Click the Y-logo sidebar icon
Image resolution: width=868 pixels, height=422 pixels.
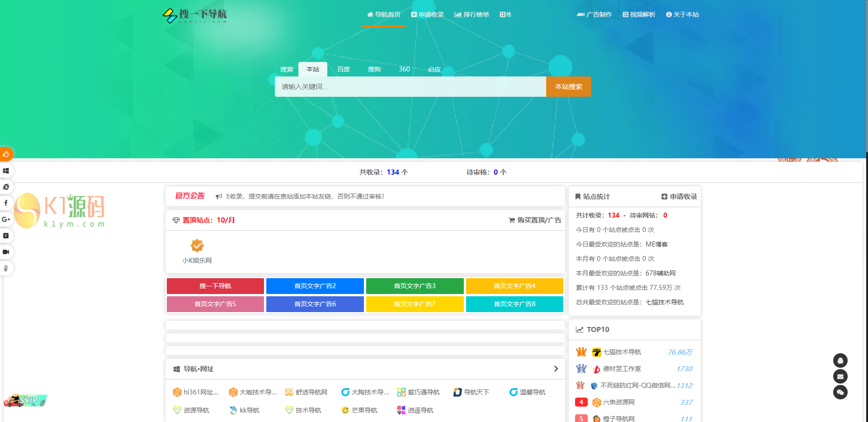6,236
